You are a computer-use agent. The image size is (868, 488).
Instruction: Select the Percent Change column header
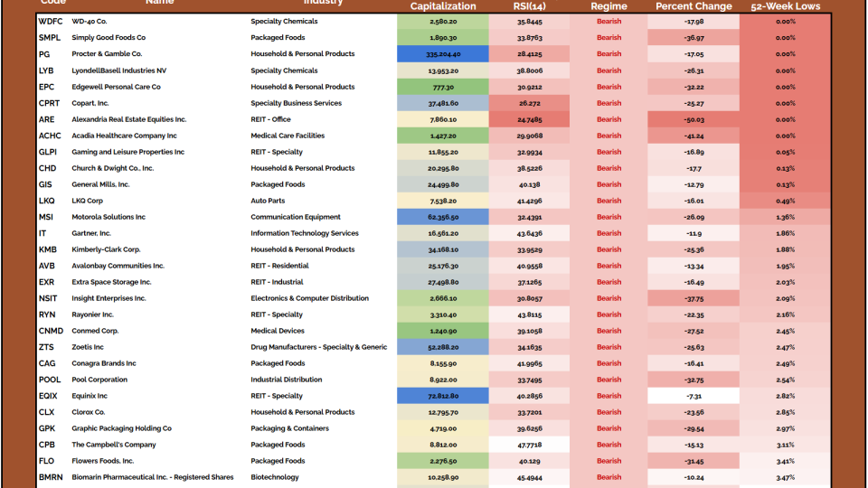coord(693,6)
